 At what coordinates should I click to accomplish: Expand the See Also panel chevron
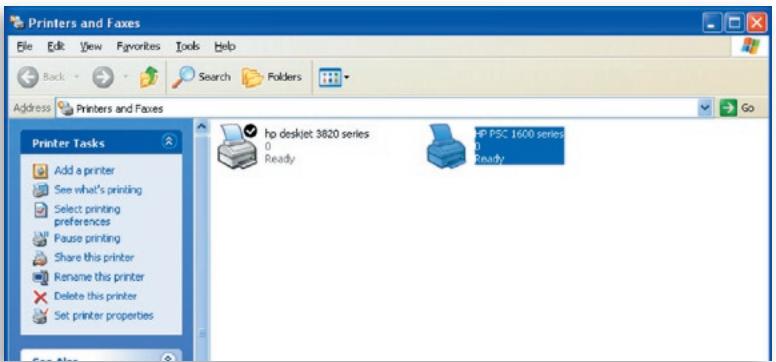pyautogui.click(x=169, y=358)
